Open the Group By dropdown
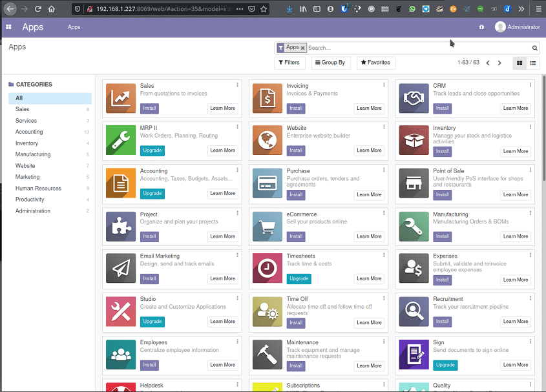The image size is (546, 392). pos(330,63)
